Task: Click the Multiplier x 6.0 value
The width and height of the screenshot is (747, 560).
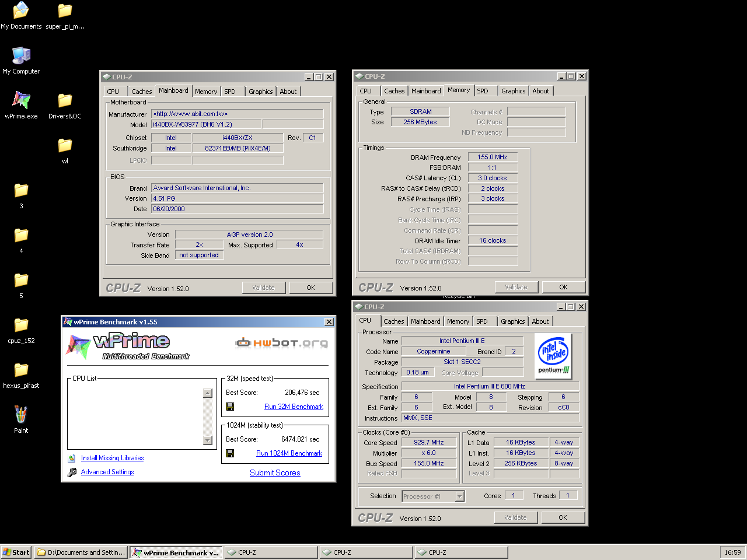Action: pos(429,453)
